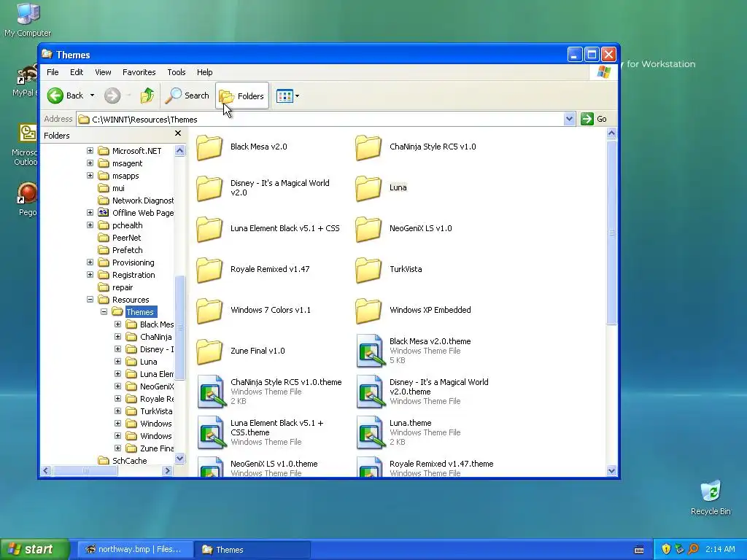Select the ChaNinja Style RC5 v1.0 folder icon
This screenshot has width=747, height=560.
[x=368, y=147]
